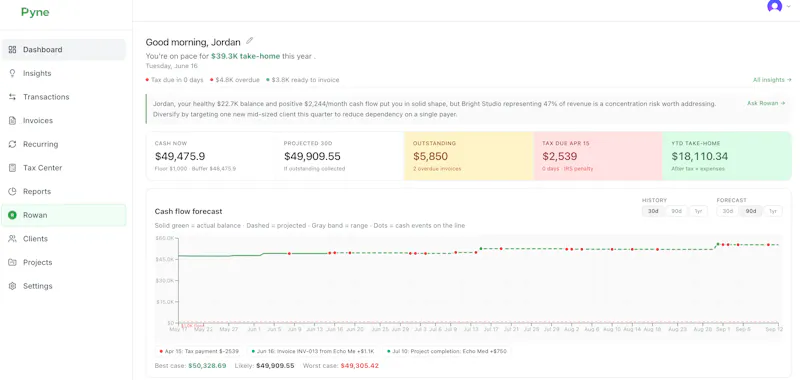Image resolution: width=800 pixels, height=380 pixels.
Task: Go to Insights page
Action: (64, 73)
